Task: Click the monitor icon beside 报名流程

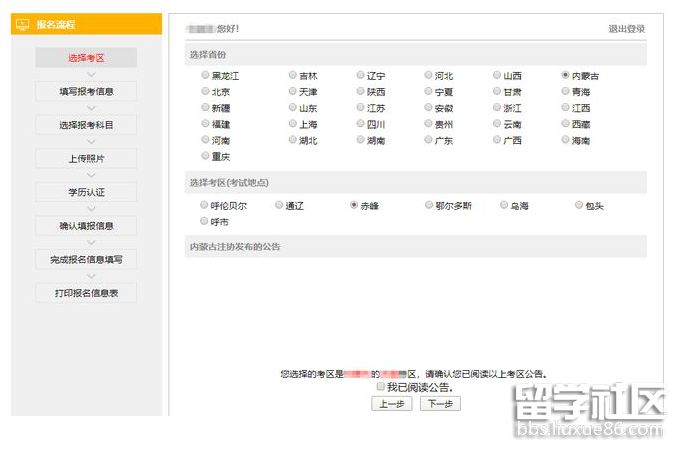Action: pyautogui.click(x=23, y=24)
